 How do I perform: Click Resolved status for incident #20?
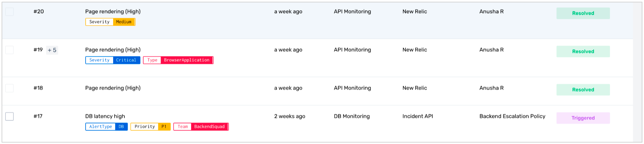[583, 13]
